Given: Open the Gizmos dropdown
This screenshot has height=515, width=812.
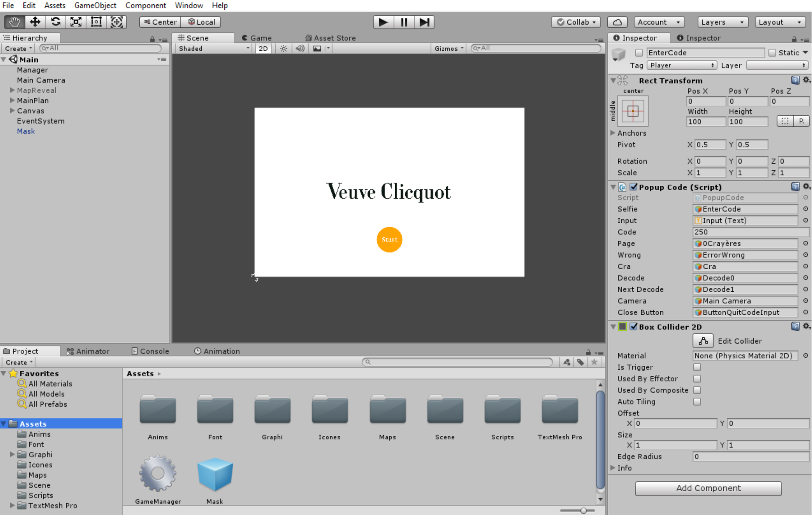Looking at the screenshot, I should (x=449, y=48).
